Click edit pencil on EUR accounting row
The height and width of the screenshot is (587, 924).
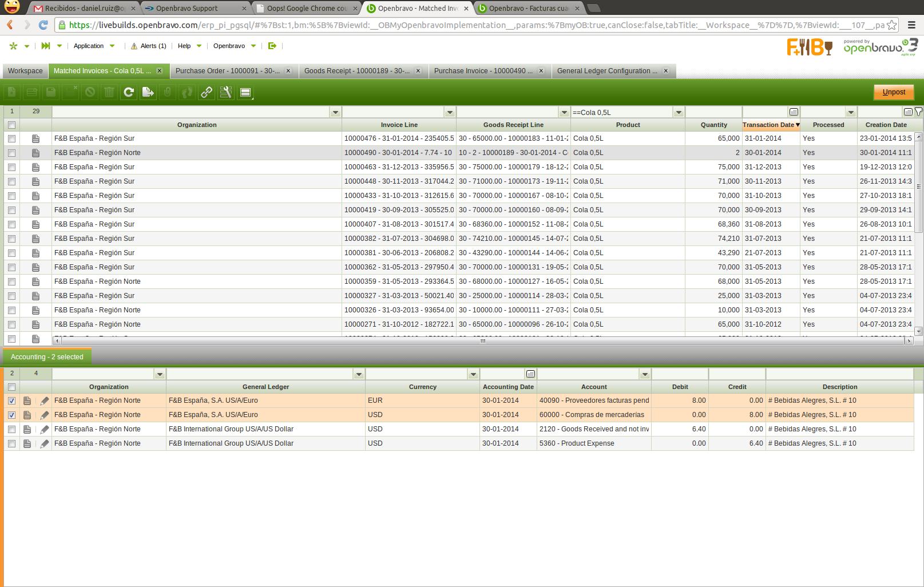click(x=45, y=400)
